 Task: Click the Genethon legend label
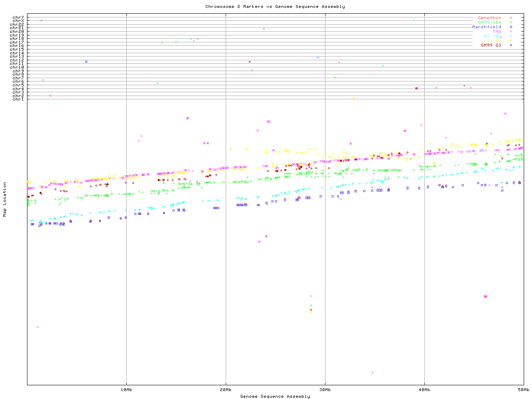tap(490, 18)
